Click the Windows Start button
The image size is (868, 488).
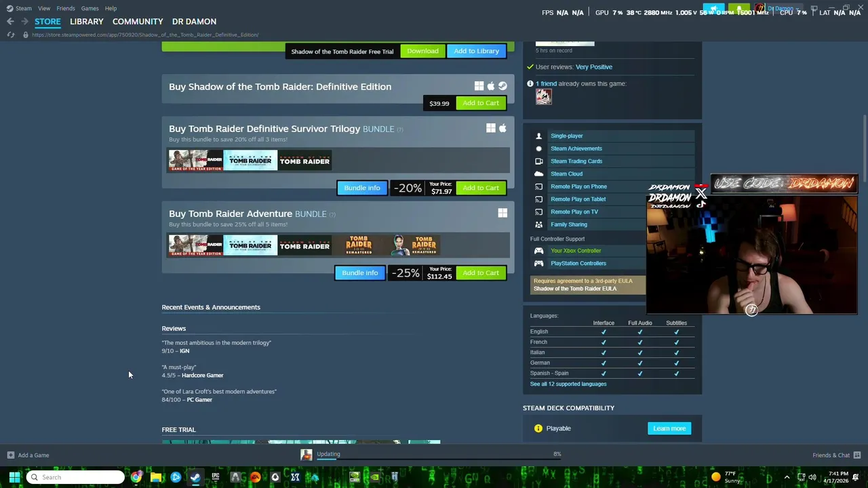(14, 477)
